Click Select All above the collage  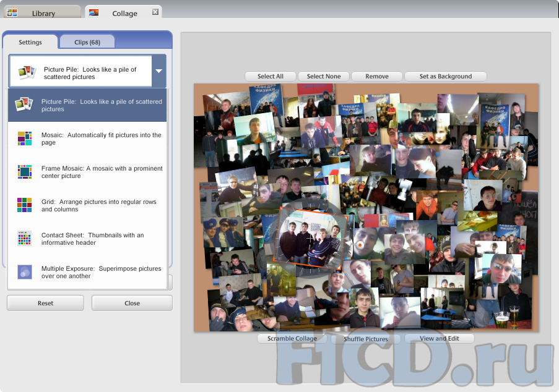tap(271, 76)
